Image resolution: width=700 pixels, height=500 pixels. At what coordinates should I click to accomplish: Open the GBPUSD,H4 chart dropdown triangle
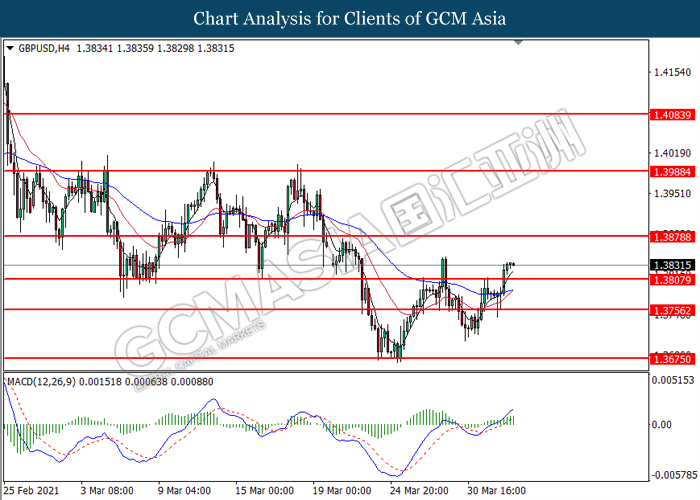(x=10, y=48)
